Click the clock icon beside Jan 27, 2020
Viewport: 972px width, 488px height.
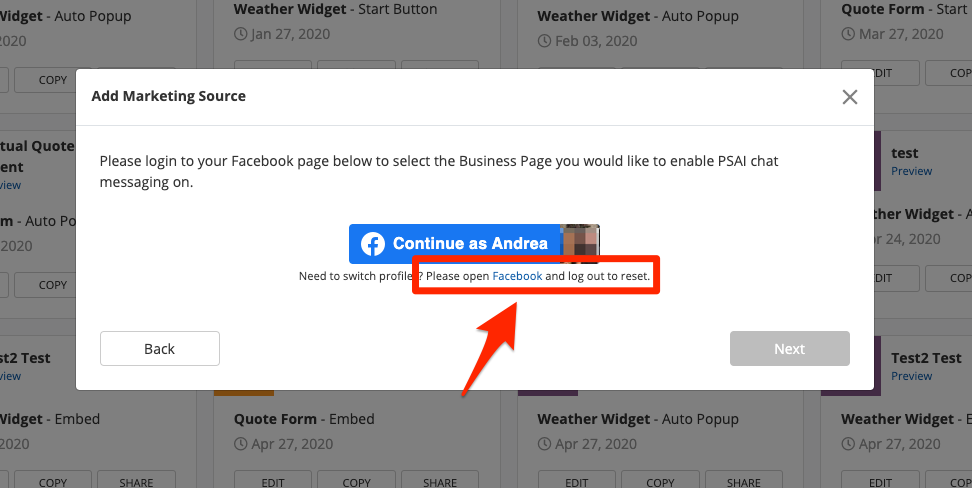click(240, 33)
